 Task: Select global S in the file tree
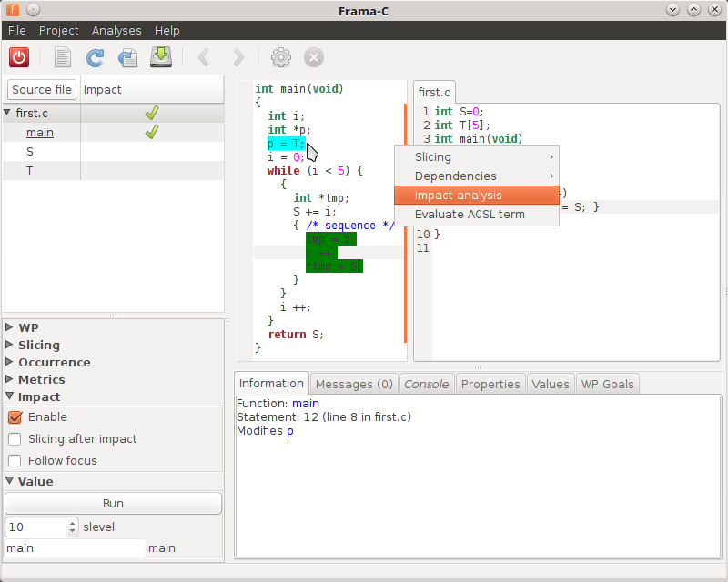(30, 152)
